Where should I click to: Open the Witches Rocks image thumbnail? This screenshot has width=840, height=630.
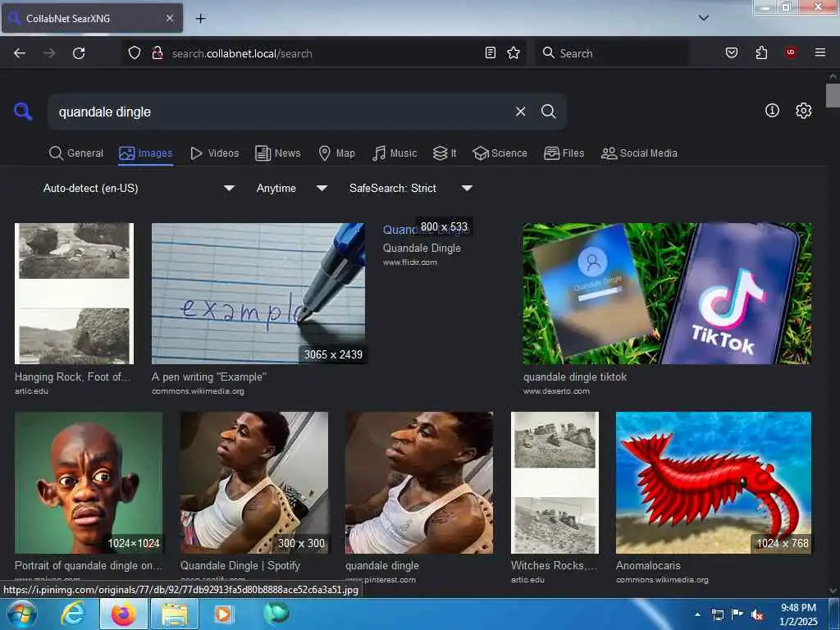[x=555, y=482]
